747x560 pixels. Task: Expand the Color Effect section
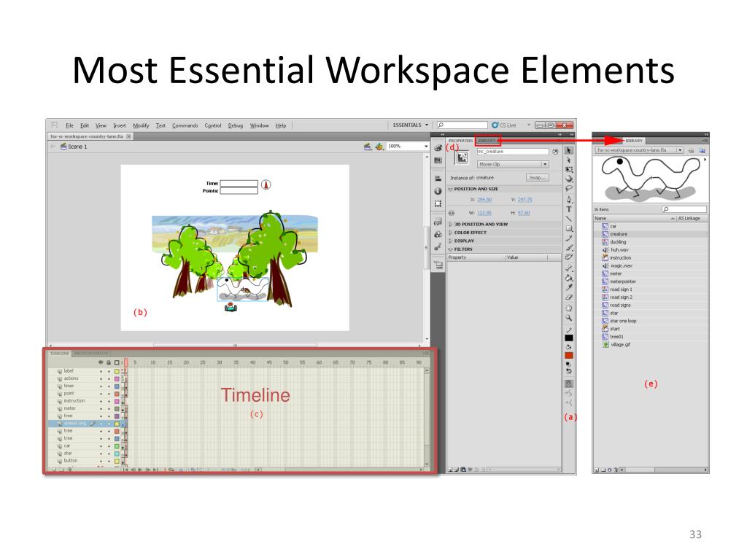coord(451,233)
